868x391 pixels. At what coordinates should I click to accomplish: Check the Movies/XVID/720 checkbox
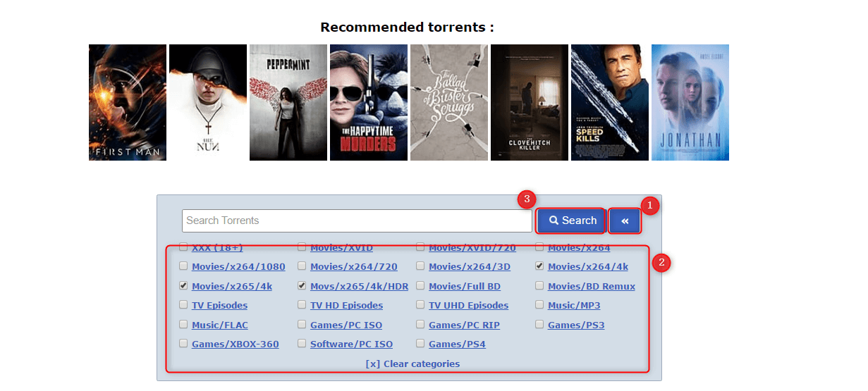tap(421, 247)
